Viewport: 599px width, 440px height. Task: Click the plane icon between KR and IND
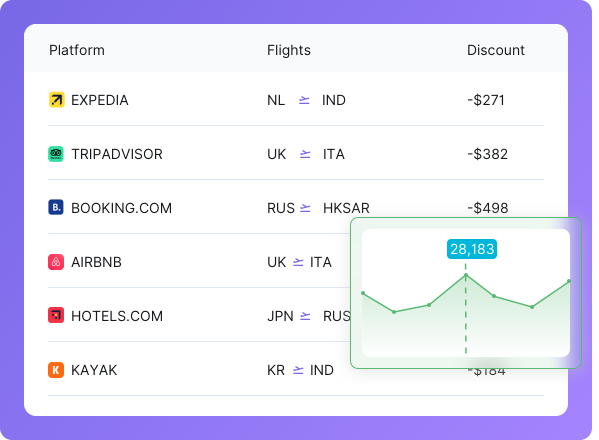pos(298,370)
